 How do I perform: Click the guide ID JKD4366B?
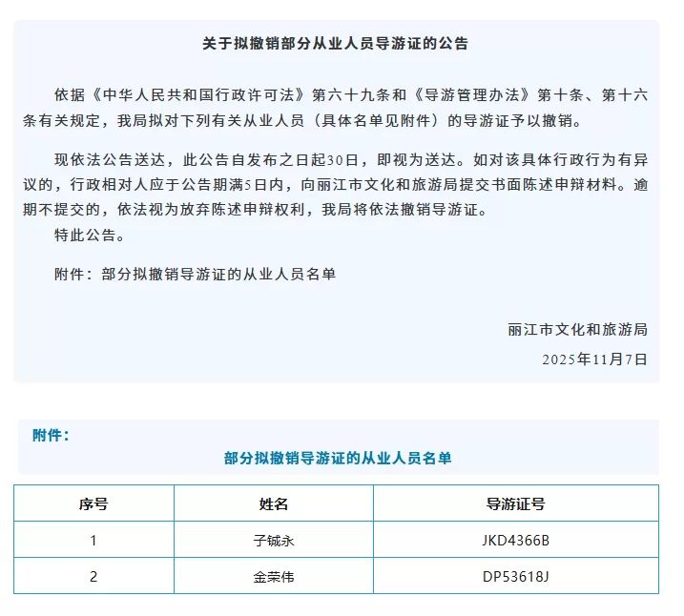pyautogui.click(x=515, y=541)
